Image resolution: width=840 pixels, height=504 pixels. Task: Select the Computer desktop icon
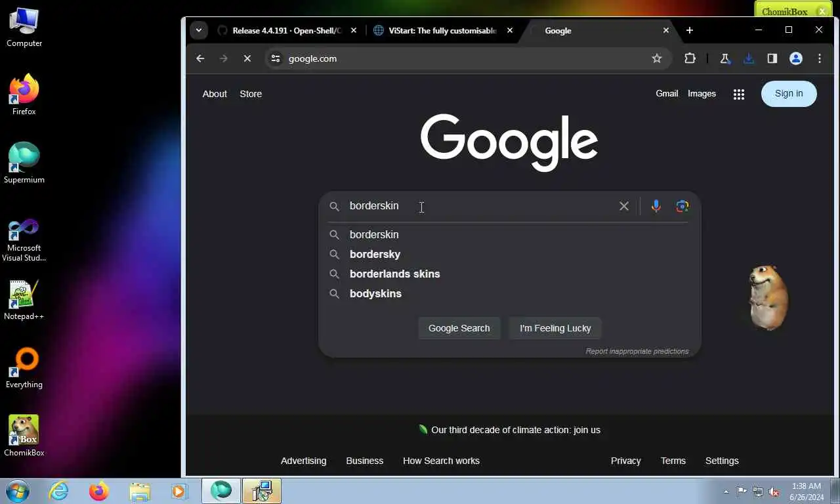(24, 28)
